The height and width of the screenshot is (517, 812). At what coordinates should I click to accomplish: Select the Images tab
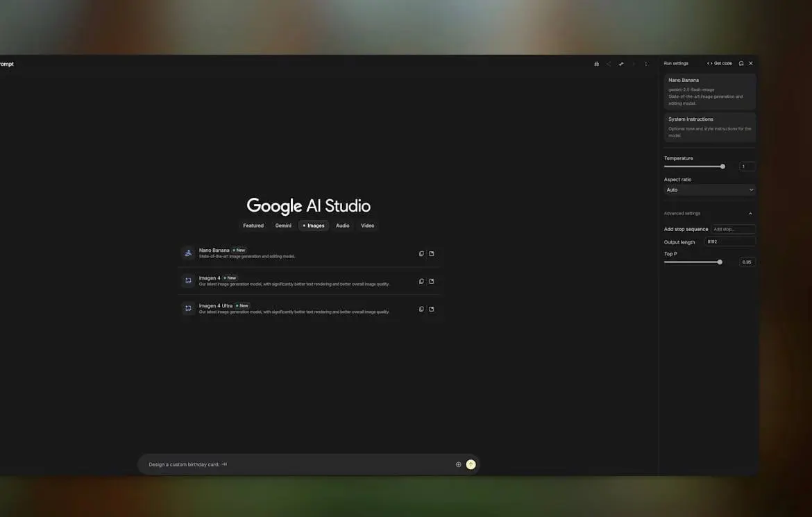[313, 226]
